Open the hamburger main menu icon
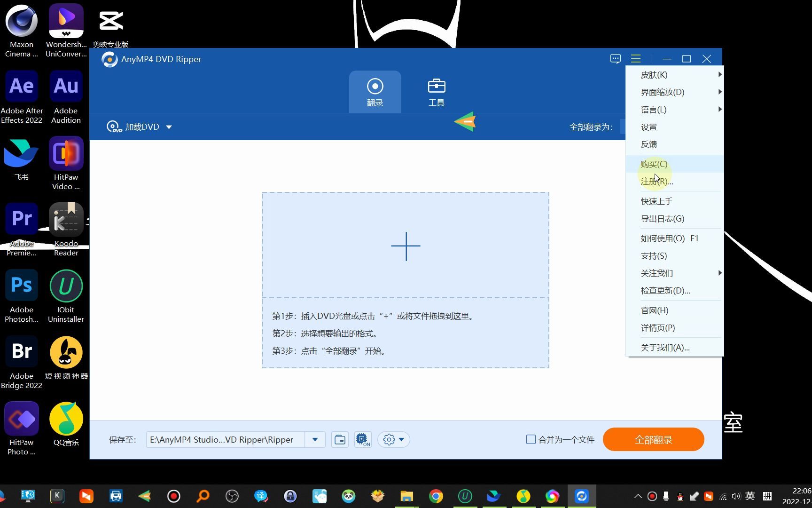The width and height of the screenshot is (812, 508). click(636, 58)
